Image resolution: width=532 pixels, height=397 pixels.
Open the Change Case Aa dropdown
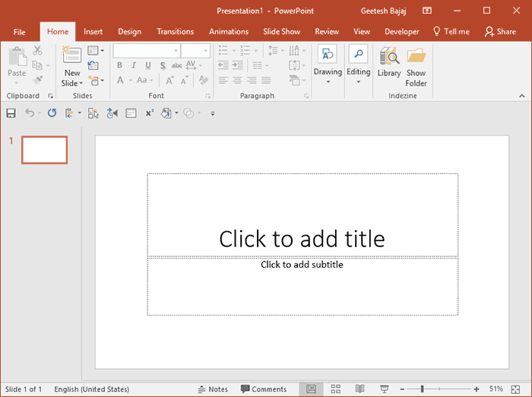[x=145, y=80]
